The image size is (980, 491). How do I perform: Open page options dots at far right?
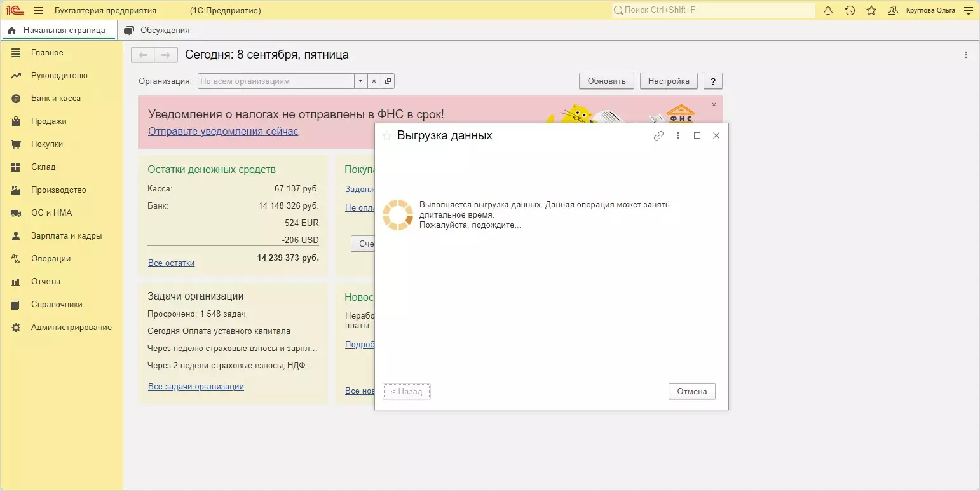tap(966, 55)
